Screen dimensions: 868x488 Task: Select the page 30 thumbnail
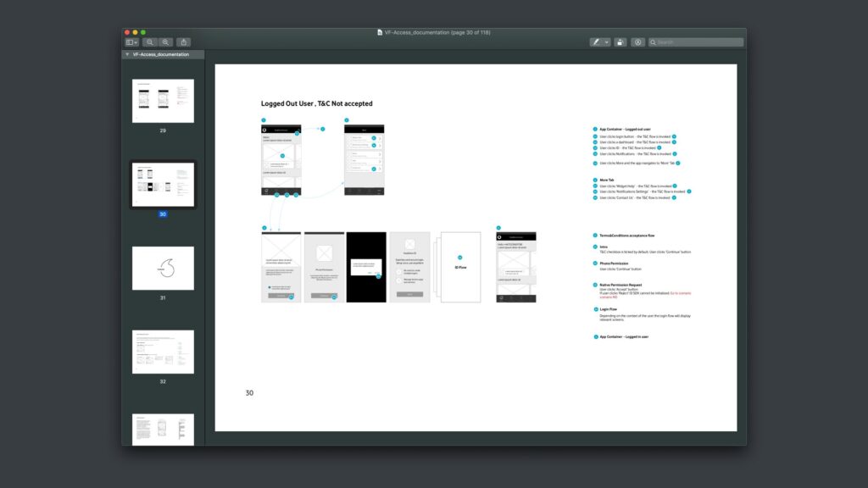pyautogui.click(x=163, y=184)
